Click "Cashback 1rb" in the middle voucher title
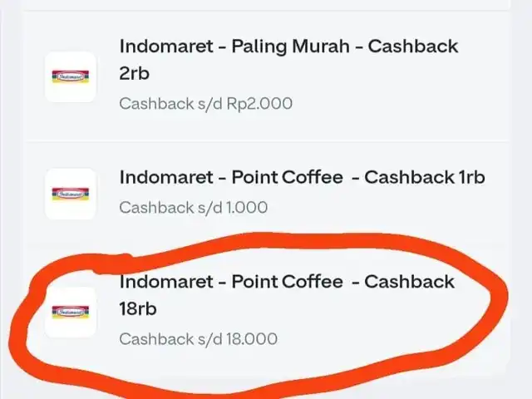The height and width of the screenshot is (399, 532). 425,177
